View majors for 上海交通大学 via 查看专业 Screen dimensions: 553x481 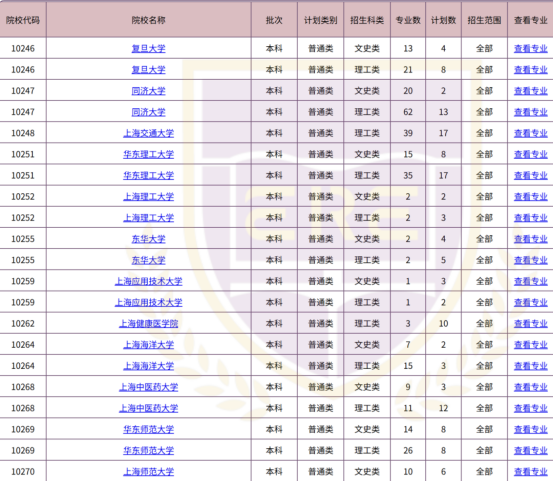pos(531,133)
